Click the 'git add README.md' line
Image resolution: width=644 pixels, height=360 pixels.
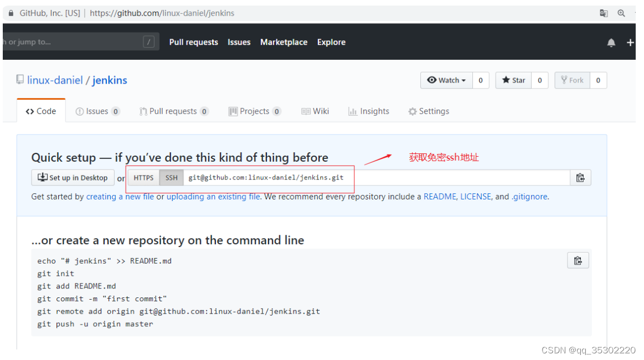point(77,286)
